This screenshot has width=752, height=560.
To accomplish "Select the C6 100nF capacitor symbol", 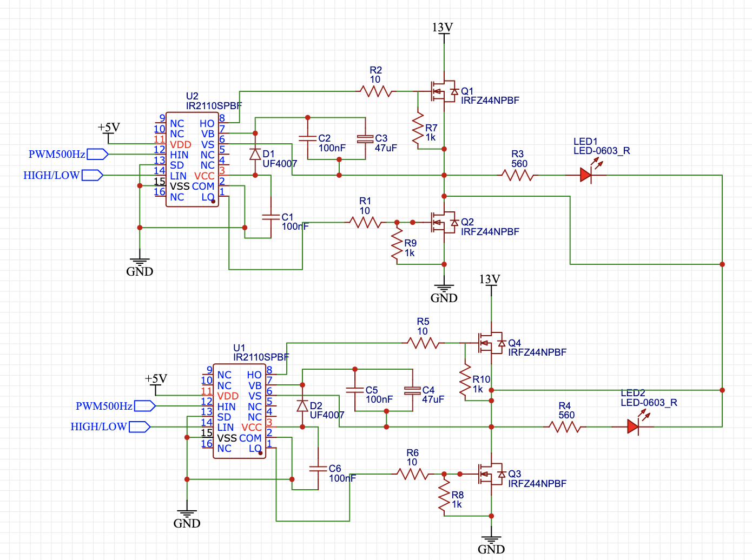I will coord(318,469).
